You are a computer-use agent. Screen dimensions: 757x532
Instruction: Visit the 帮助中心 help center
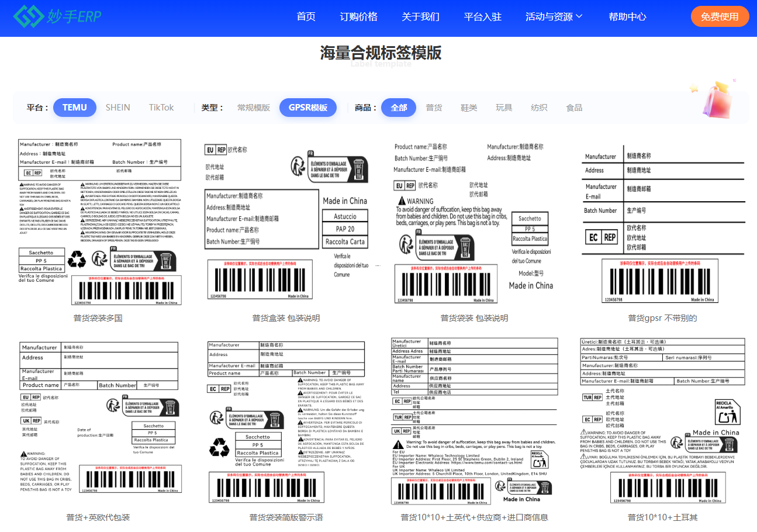[627, 16]
